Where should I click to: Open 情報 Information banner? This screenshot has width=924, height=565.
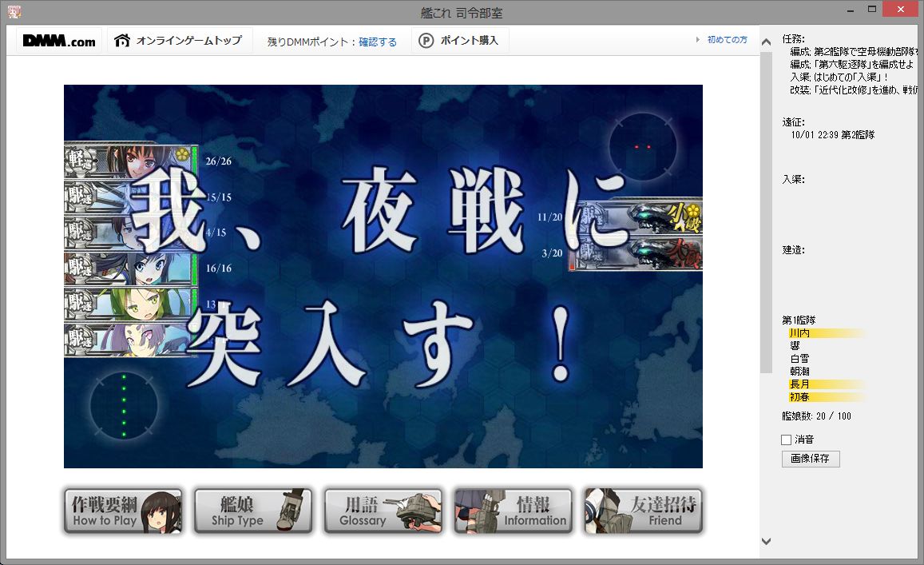(x=514, y=511)
